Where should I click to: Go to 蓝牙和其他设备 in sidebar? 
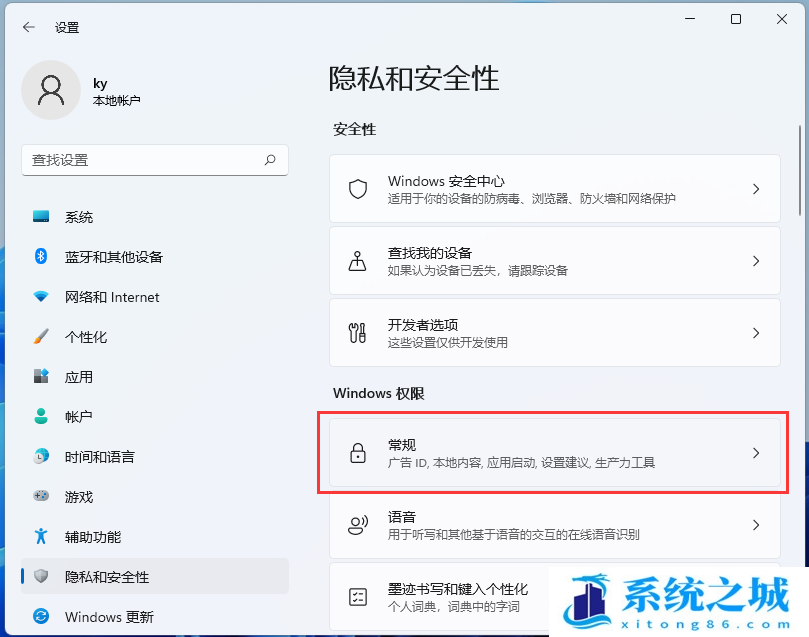click(113, 257)
